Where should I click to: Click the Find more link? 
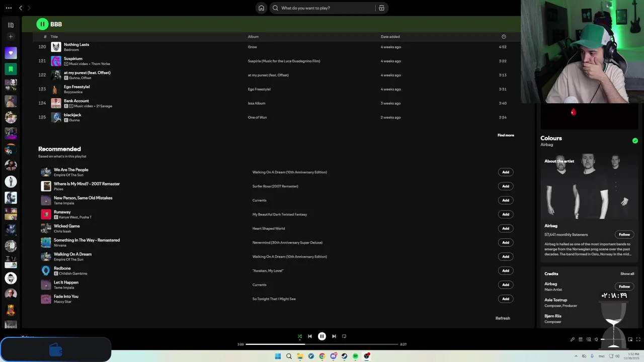coord(506,135)
